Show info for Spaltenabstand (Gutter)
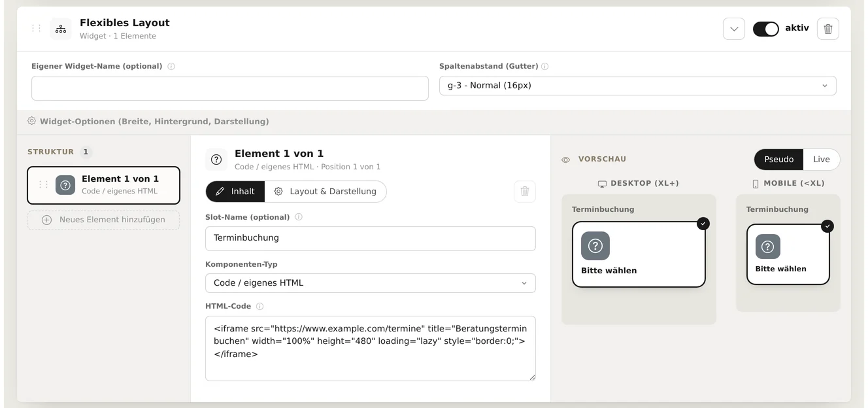 click(545, 66)
